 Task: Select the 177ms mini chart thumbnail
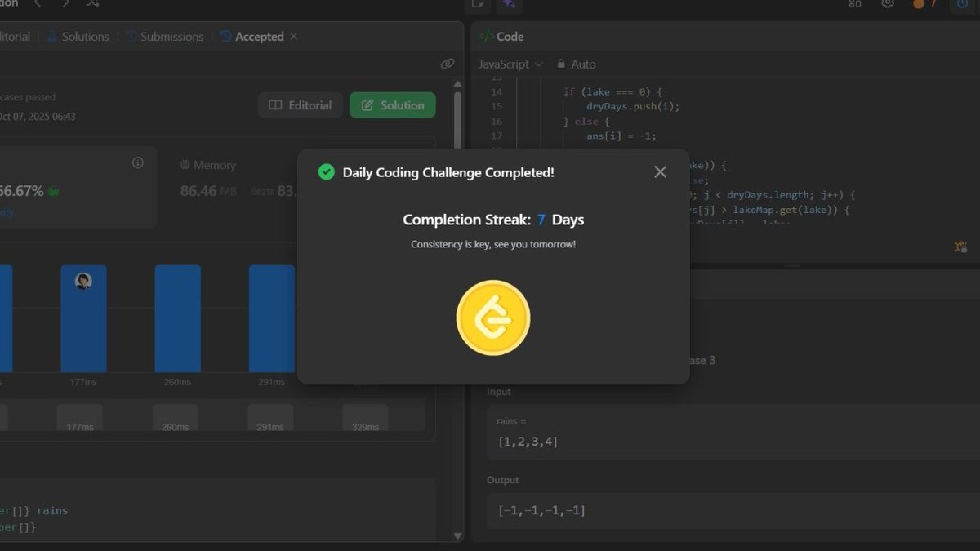point(80,417)
